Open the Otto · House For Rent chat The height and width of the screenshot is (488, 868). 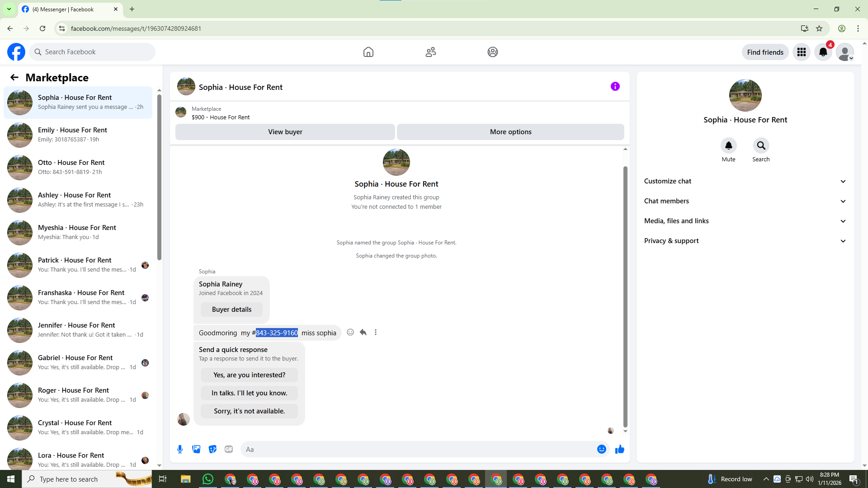(78, 168)
